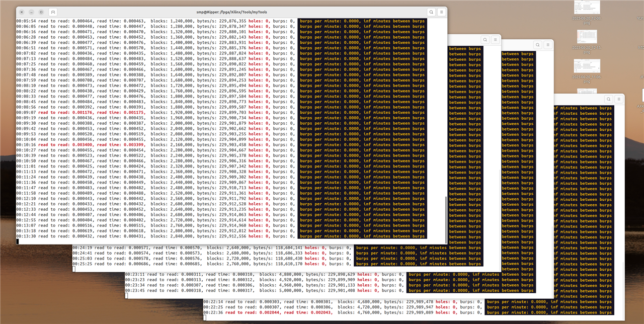Click the timestamp 00:05:54 in the front terminal
This screenshot has width=644, height=324.
(x=26, y=21)
